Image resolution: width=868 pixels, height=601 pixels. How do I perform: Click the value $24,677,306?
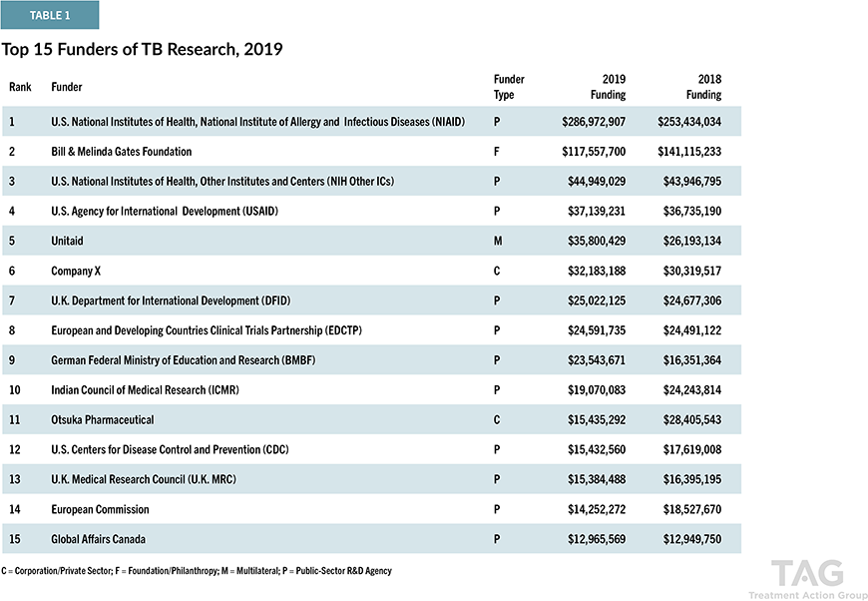pos(692,300)
